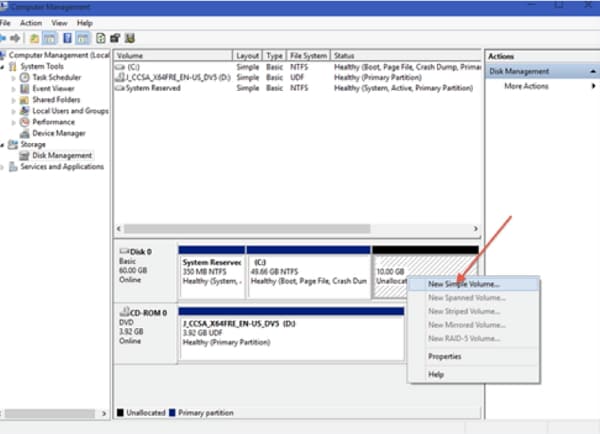The image size is (600, 434).
Task: Click the Disk Management header in Actions pane
Action: point(542,72)
